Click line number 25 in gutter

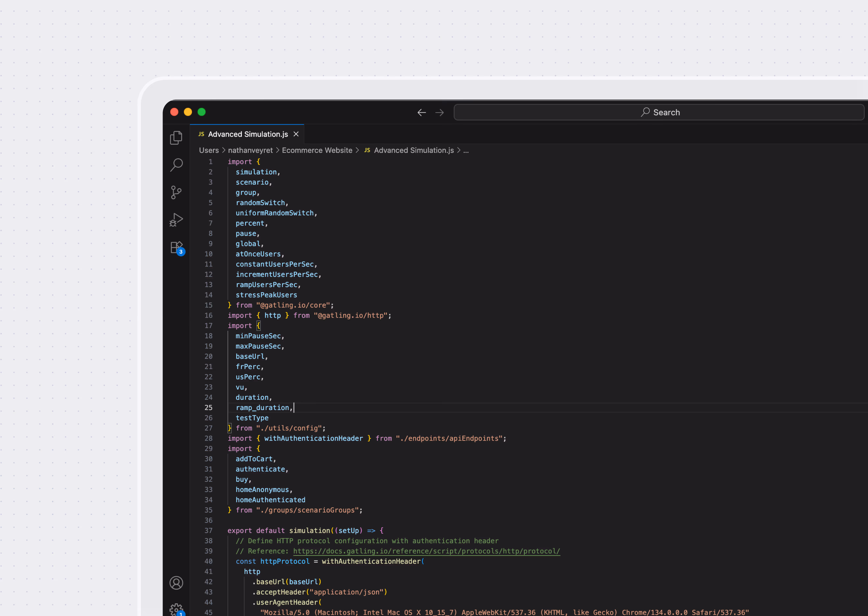(208, 408)
